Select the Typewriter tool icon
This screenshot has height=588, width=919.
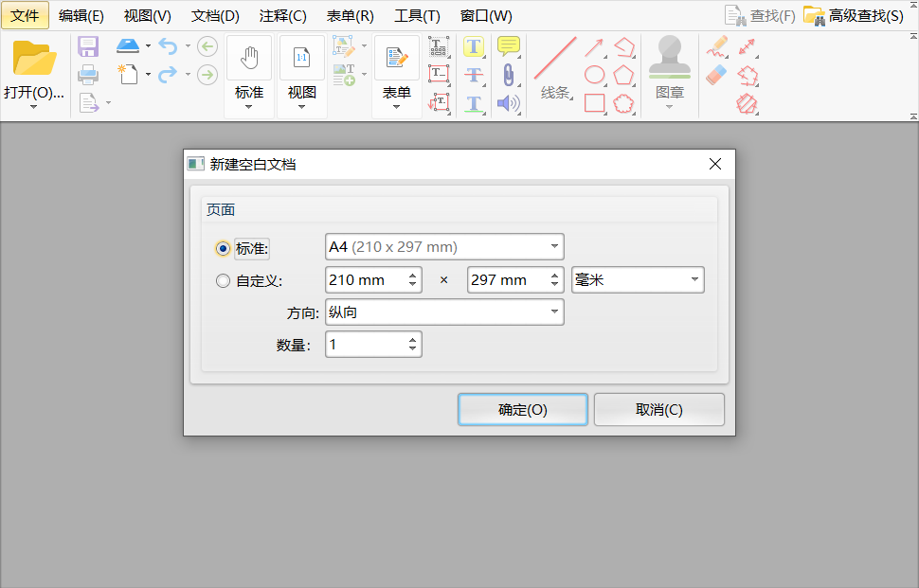(x=439, y=45)
